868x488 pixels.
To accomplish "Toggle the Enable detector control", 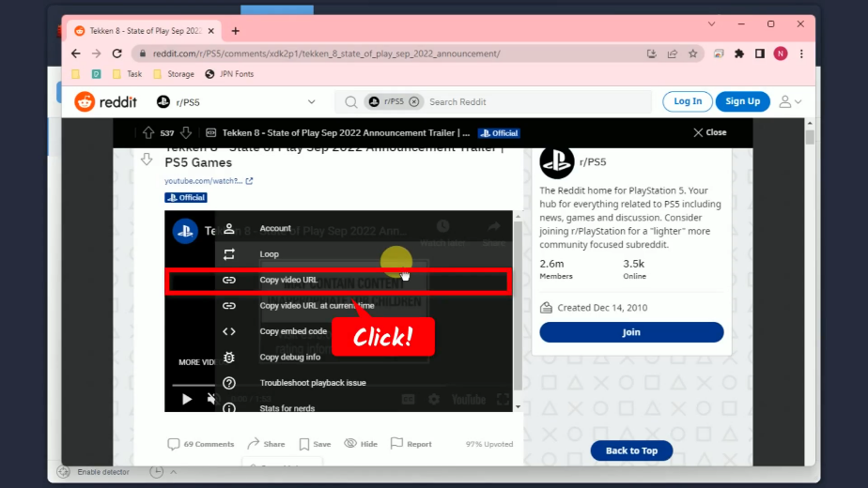I will [x=94, y=472].
